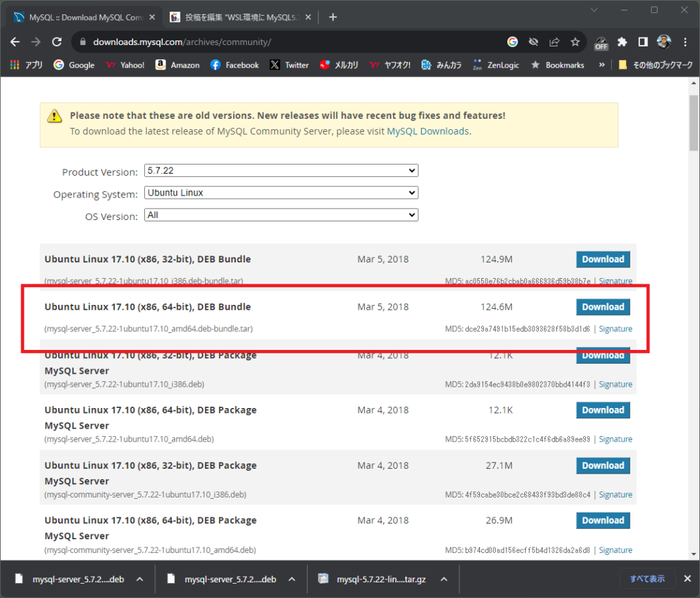Open Signature for 64-bit DEB Bundle
Screen dimensions: 700x598
(x=615, y=329)
